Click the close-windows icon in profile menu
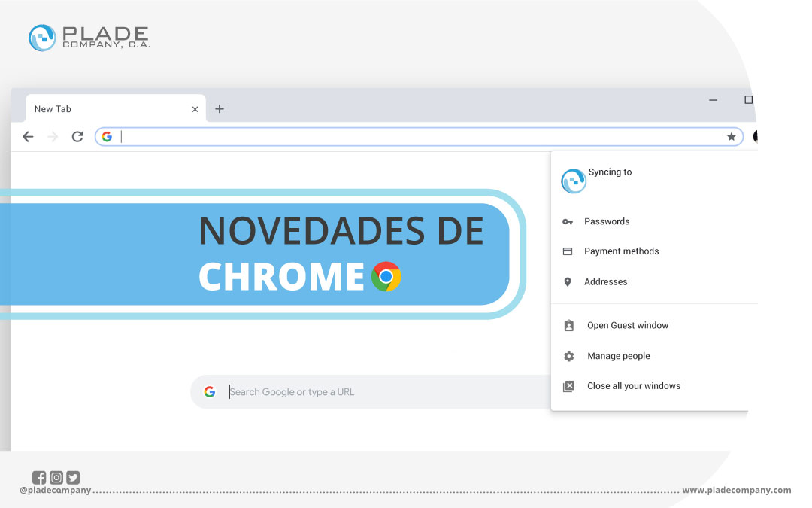This screenshot has height=508, width=812. coord(568,386)
